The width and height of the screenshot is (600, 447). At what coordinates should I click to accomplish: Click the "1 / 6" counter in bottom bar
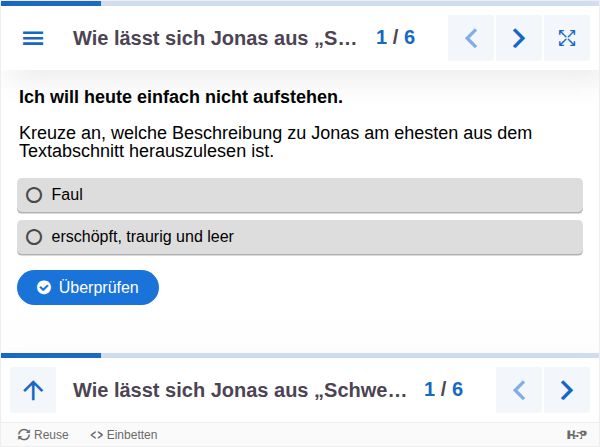443,390
